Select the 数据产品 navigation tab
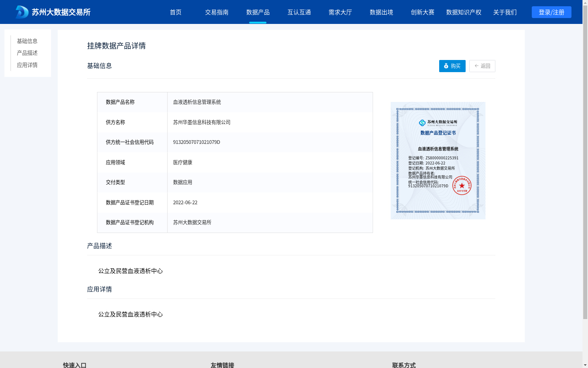The width and height of the screenshot is (588, 368). click(258, 12)
